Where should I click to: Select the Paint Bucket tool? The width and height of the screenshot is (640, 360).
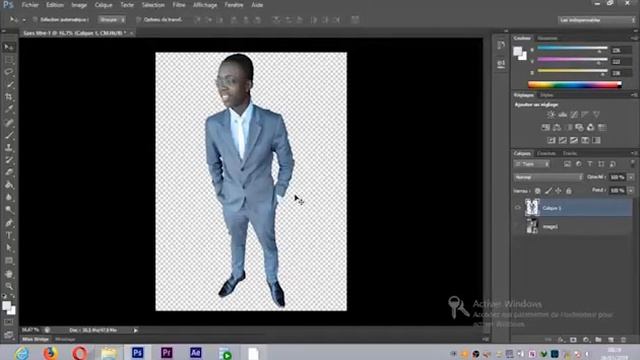[x=9, y=185]
